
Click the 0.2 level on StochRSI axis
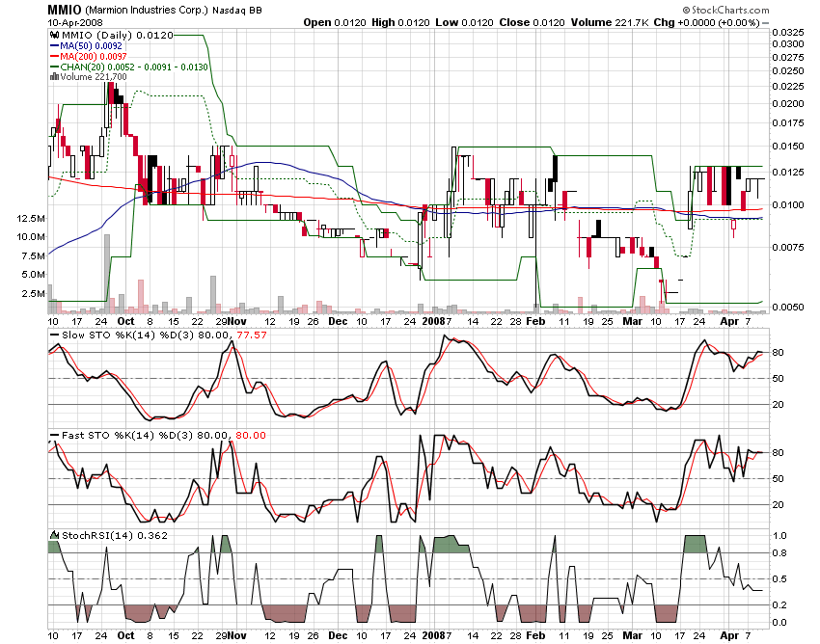(779, 605)
